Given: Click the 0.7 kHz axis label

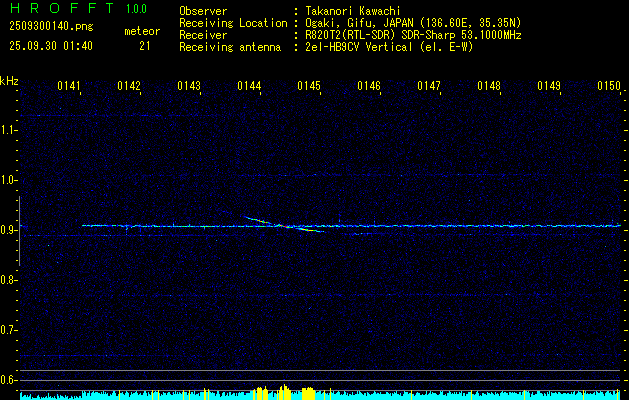Looking at the screenshot, I should pos(8,330).
